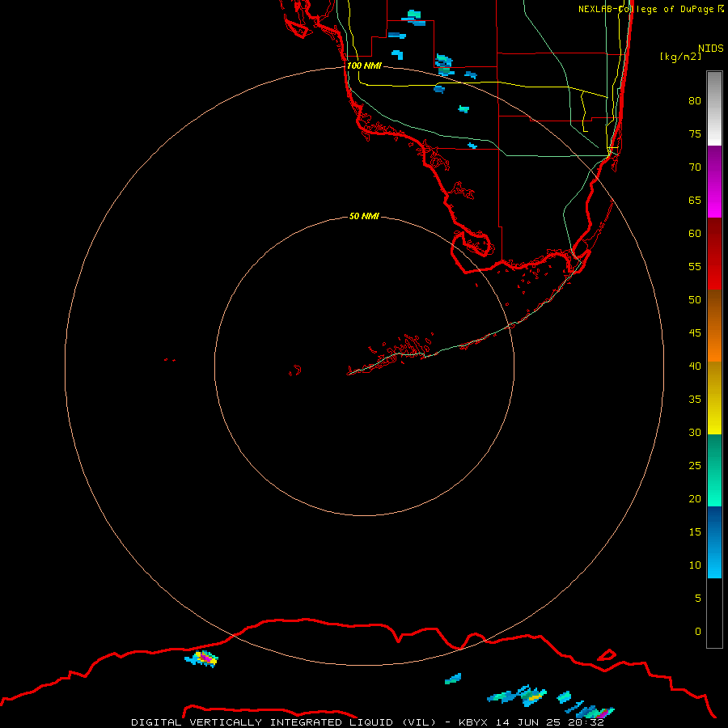Screen dimensions: 728x728
Task: Click the '50 NMI' range ring label
Action: [x=364, y=216]
